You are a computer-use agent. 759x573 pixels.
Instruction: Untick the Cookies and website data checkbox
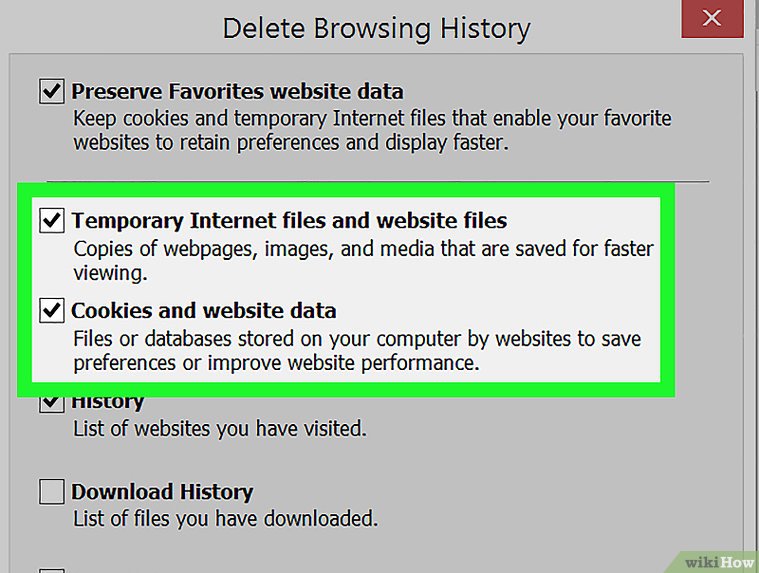(x=51, y=310)
